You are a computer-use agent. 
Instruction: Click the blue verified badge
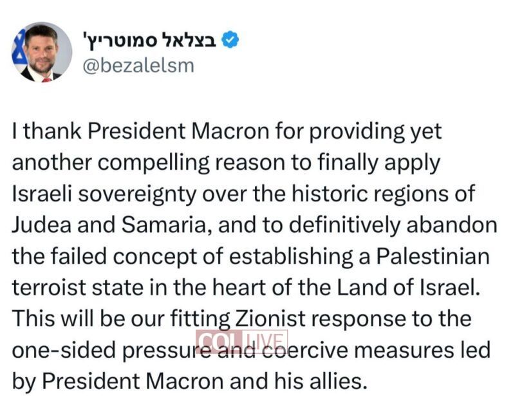[230, 42]
